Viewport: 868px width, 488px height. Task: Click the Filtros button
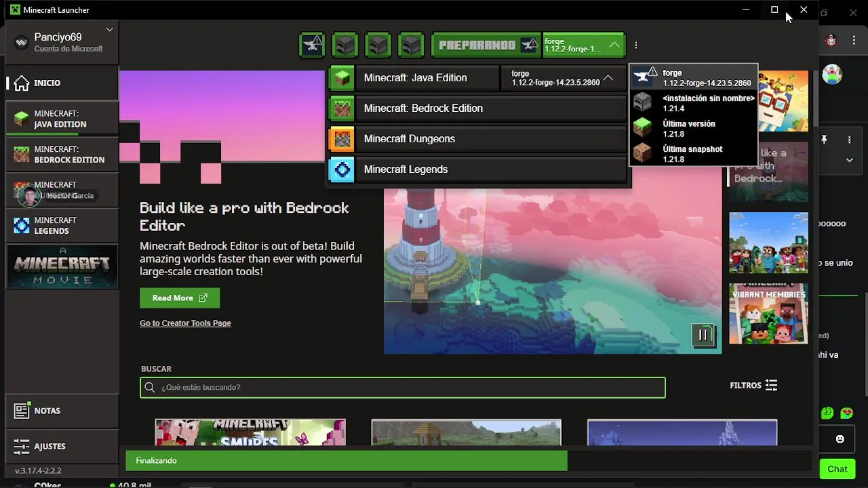click(x=753, y=385)
